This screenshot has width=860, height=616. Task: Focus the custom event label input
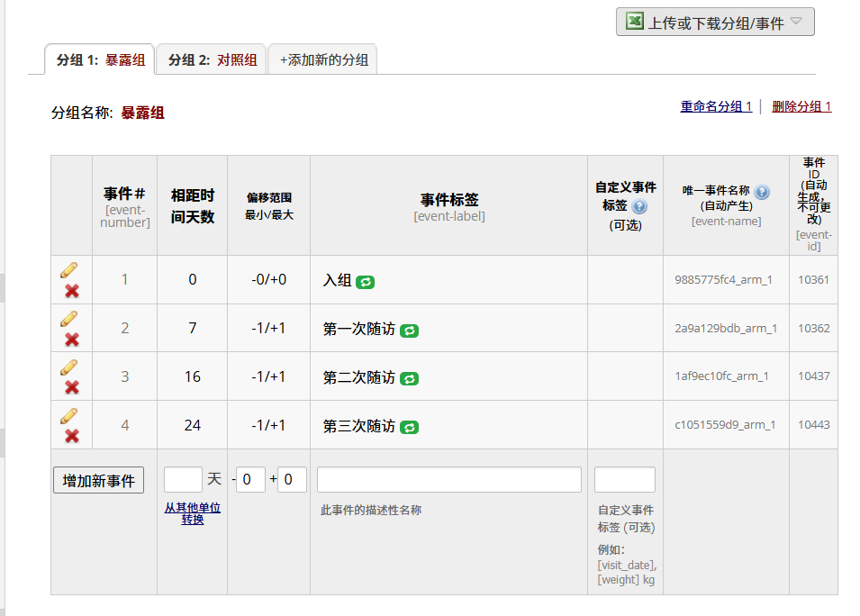[x=625, y=480]
